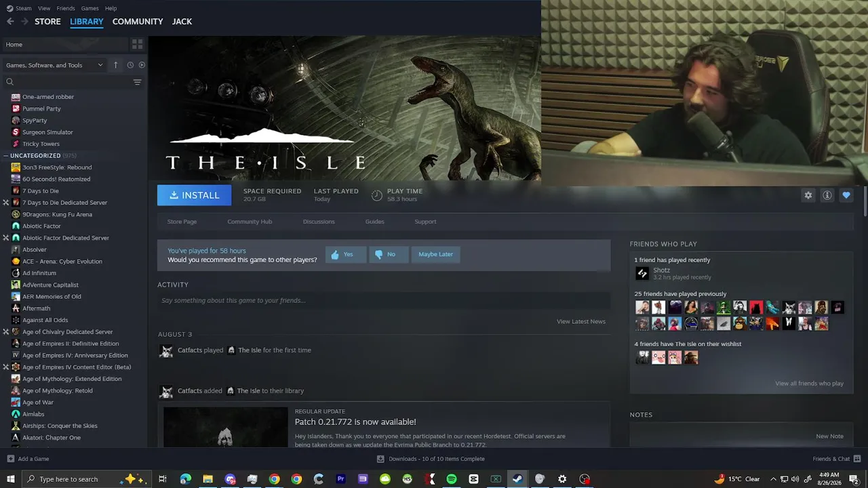Open the Patch 0.21.772 news thumbnail
This screenshot has width=868, height=488.
pyautogui.click(x=226, y=427)
